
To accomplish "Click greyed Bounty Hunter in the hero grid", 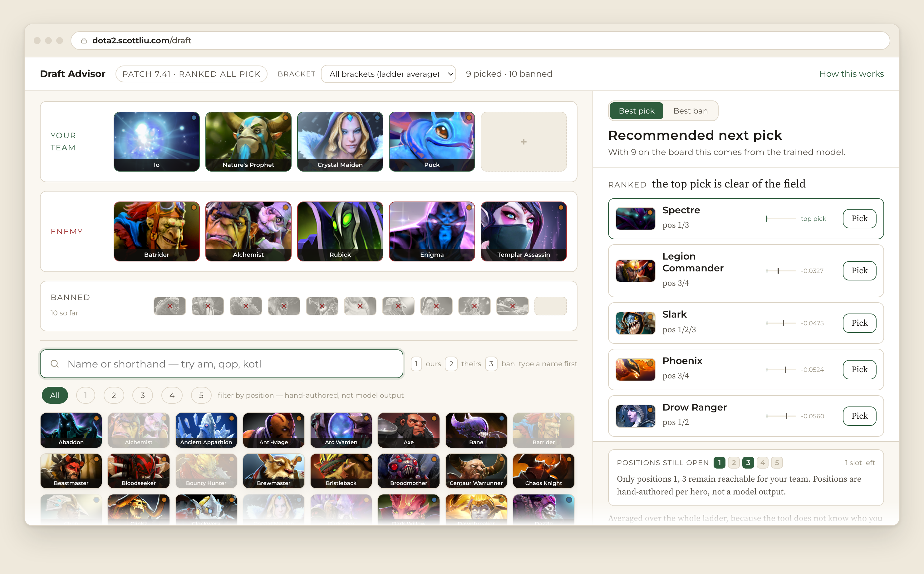I will point(206,471).
